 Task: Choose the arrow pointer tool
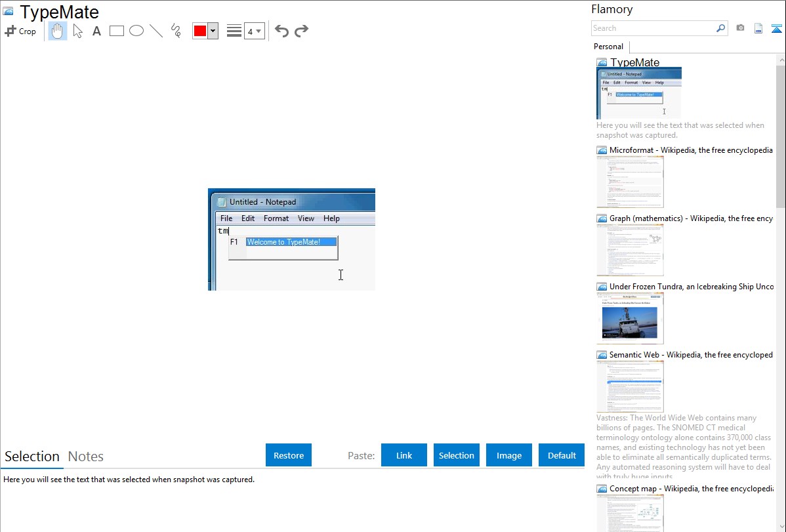77,31
